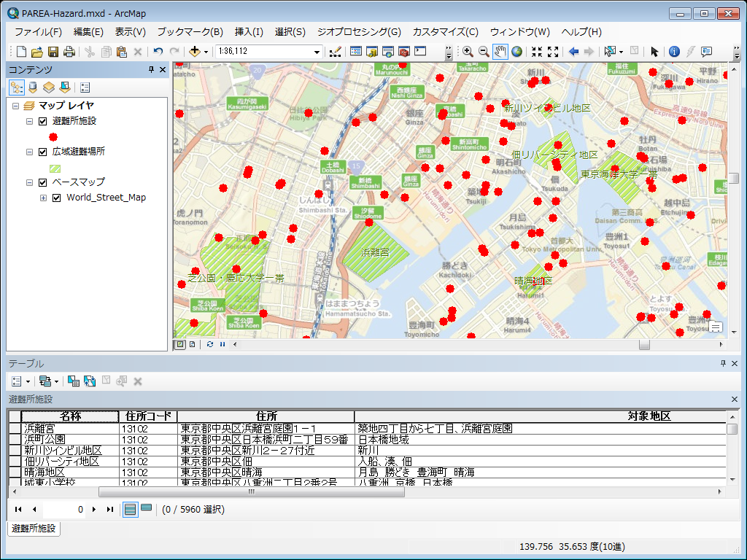747x560 pixels.
Task: Select the Select Features tool
Action: [x=611, y=52]
